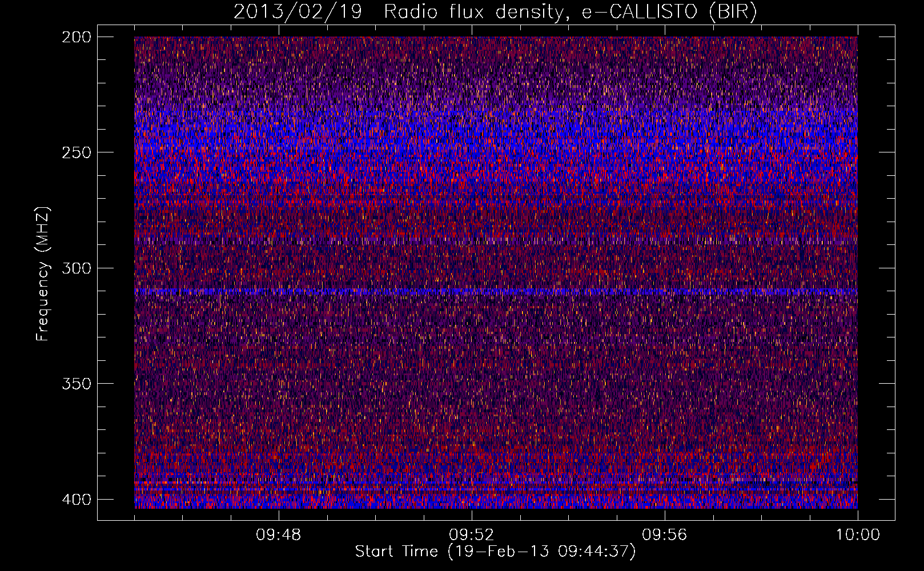The width and height of the screenshot is (924, 571).
Task: Click the thin blue horizontal line near 310 MHz
Action: 496,292
